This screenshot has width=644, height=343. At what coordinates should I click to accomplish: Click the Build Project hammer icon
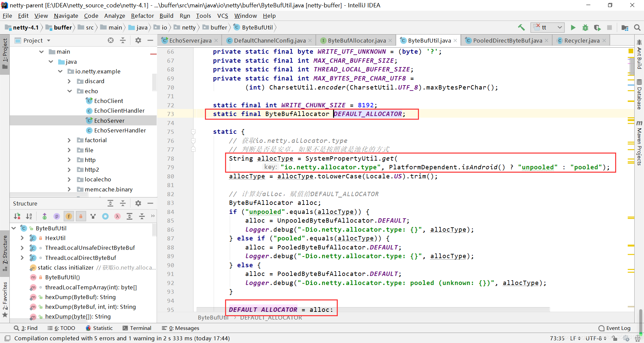point(521,27)
